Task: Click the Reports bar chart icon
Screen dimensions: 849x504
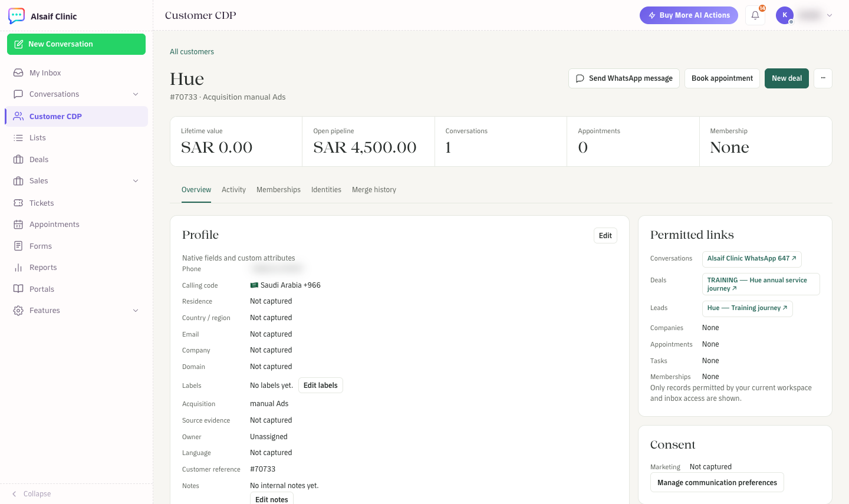Action: pos(18,268)
